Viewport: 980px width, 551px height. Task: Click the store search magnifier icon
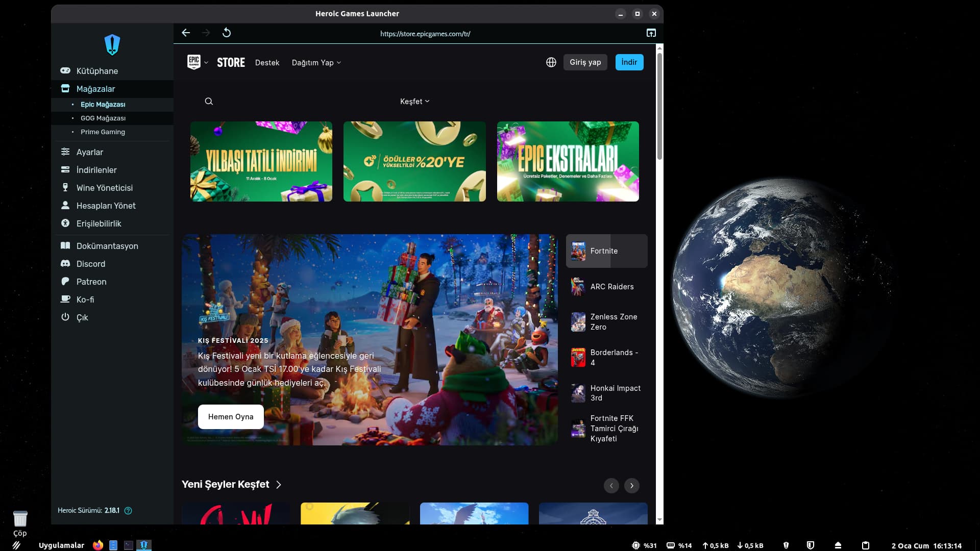(x=209, y=102)
